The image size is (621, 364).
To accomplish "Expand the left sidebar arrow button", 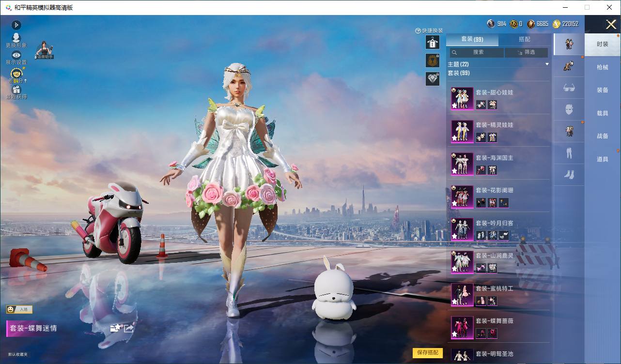I will click(x=16, y=25).
